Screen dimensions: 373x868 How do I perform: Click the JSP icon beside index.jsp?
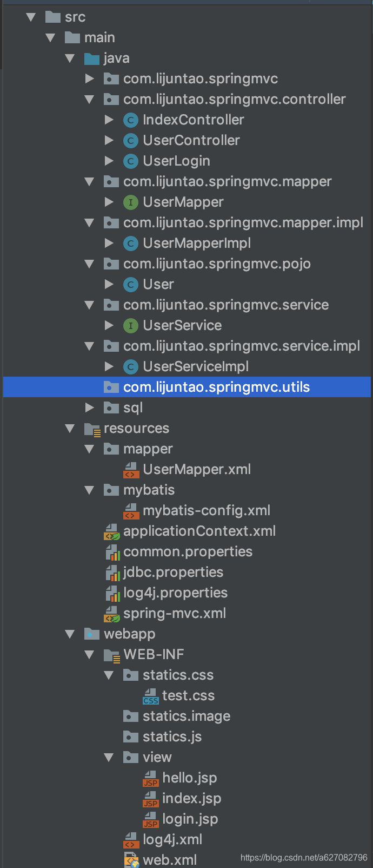(150, 798)
